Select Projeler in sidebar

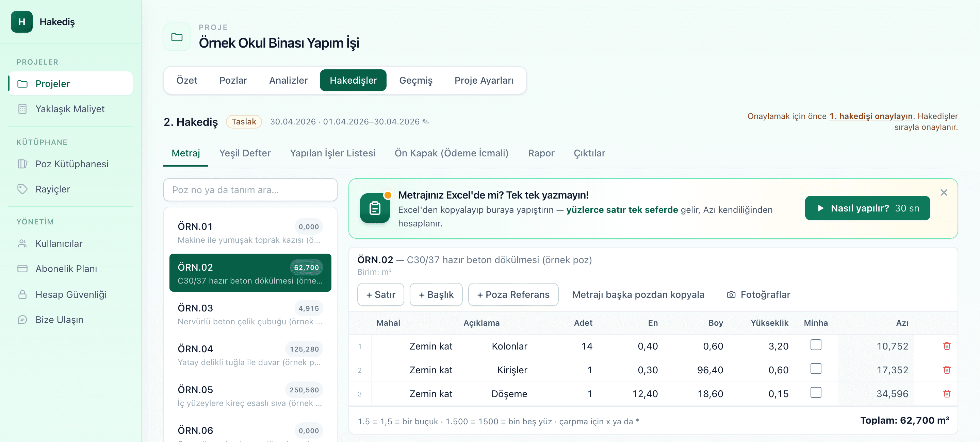click(x=70, y=84)
